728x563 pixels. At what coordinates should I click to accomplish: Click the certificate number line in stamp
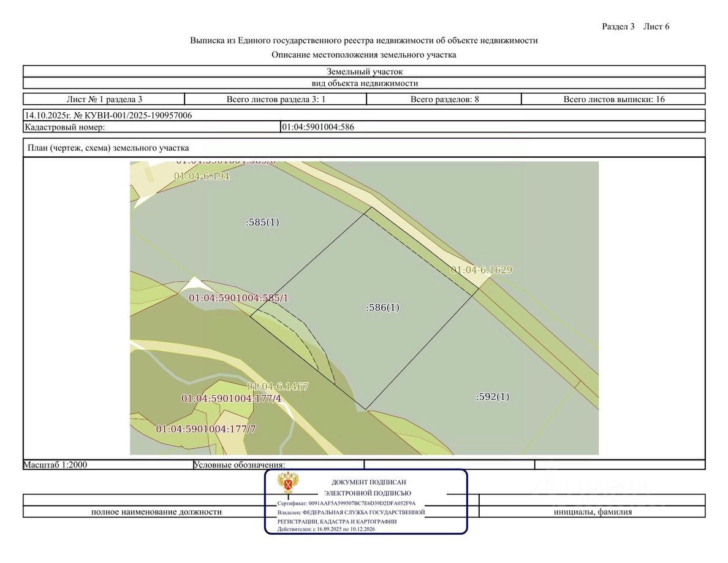(346, 504)
